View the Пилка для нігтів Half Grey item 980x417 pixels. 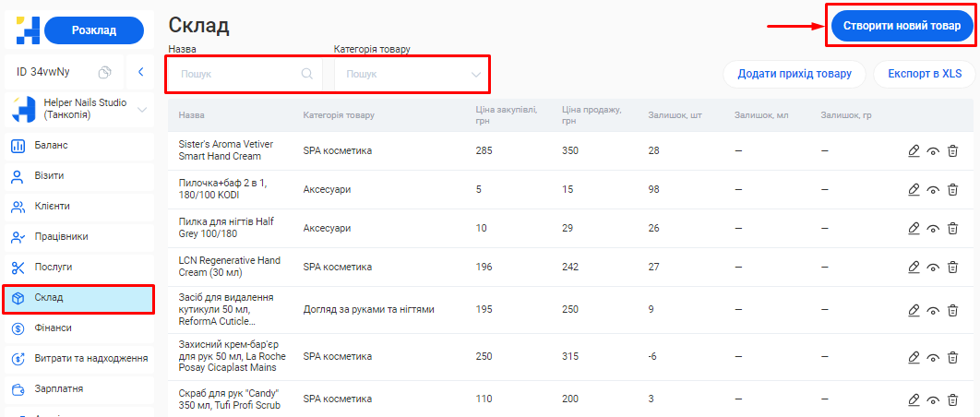click(933, 229)
